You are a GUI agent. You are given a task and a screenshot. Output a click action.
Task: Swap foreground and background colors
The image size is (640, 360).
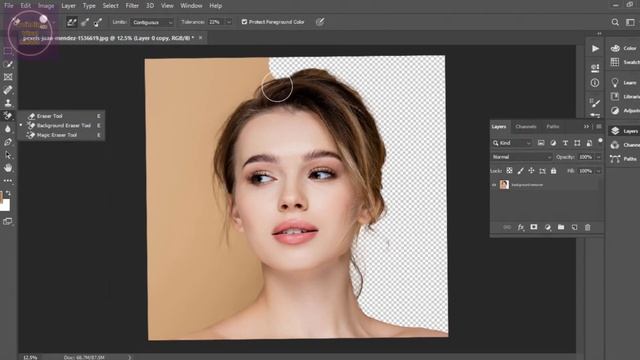[8, 193]
